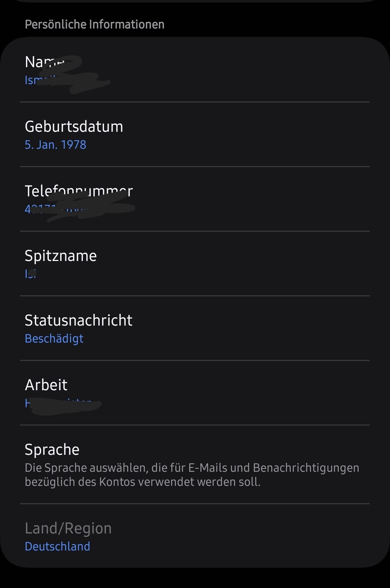Tap the Deutschland country value
The image size is (390, 588).
tap(57, 546)
